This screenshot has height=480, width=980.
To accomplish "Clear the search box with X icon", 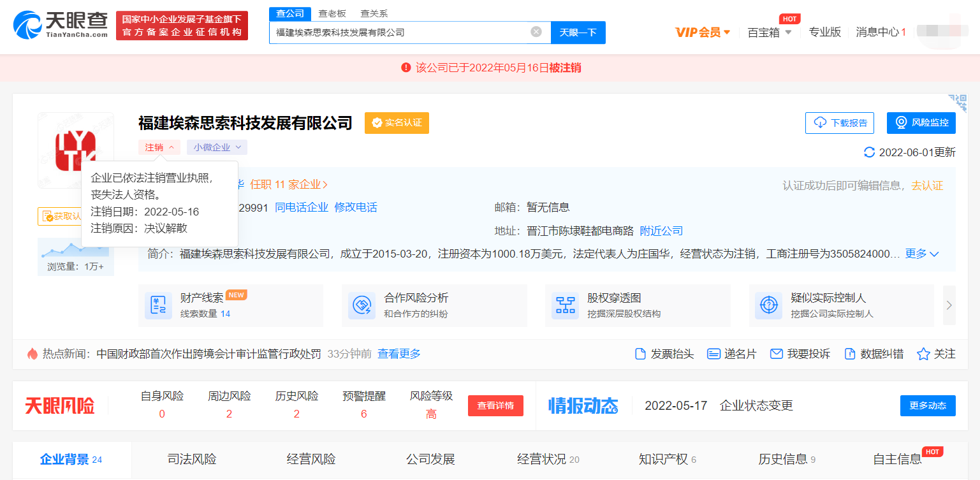I will (x=536, y=32).
